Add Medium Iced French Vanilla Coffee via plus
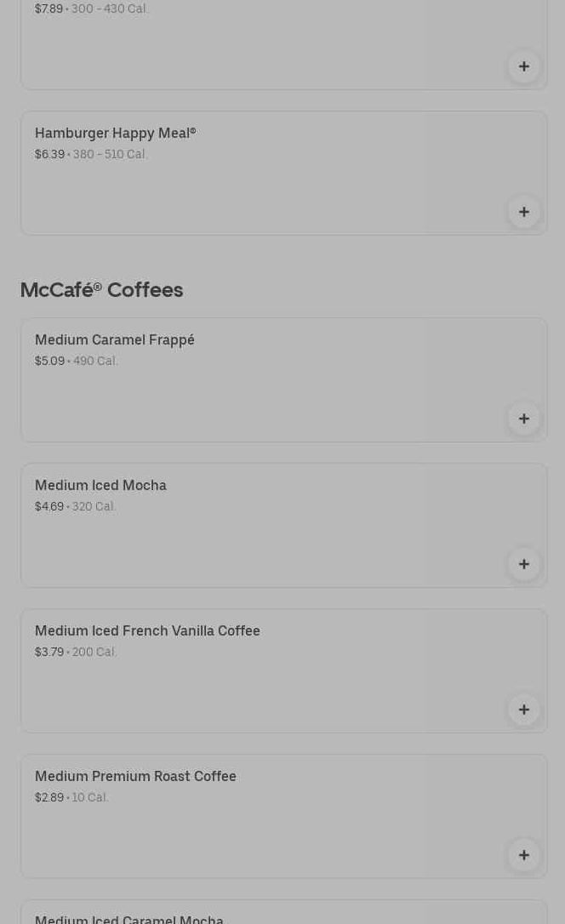 point(524,710)
